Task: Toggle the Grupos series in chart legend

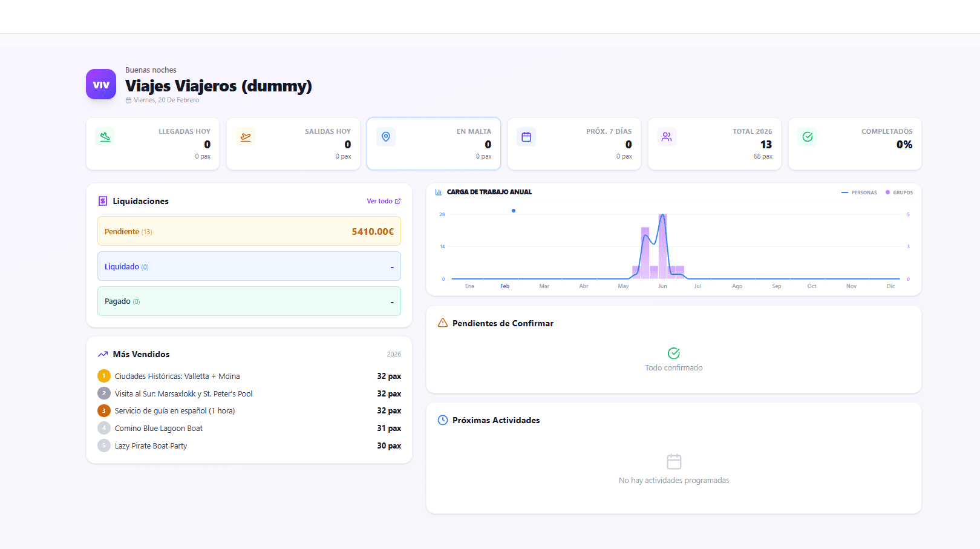Action: click(900, 192)
